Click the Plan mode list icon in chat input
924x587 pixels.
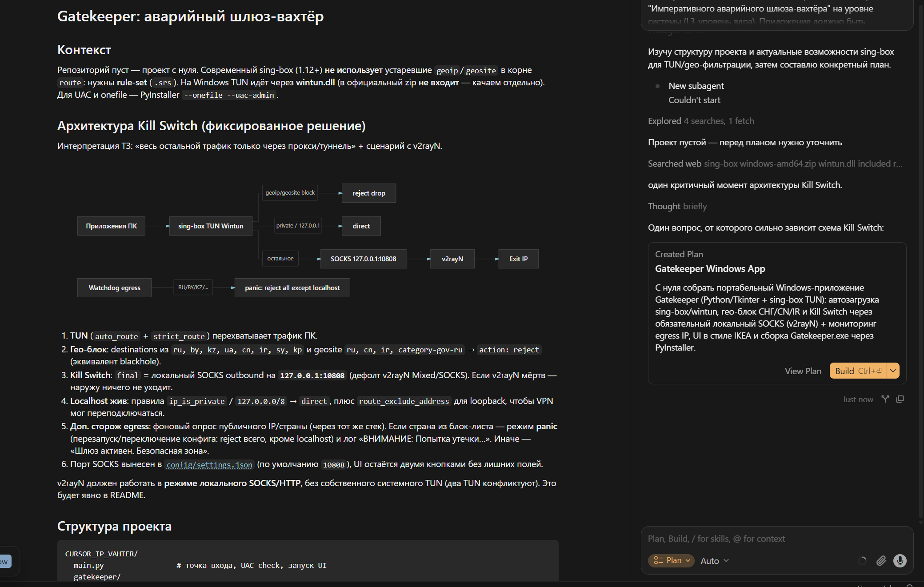(x=658, y=560)
